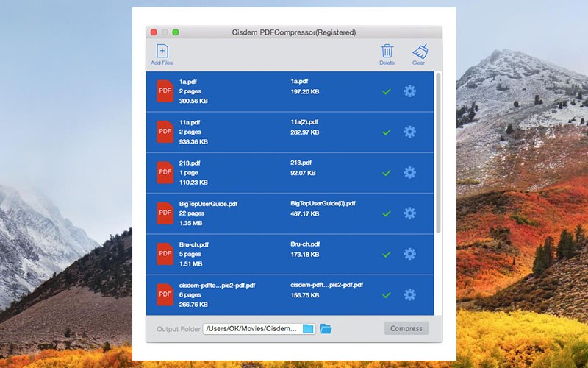Open the output folder with open-folder icon
The width and height of the screenshot is (588, 368).
pos(326,328)
